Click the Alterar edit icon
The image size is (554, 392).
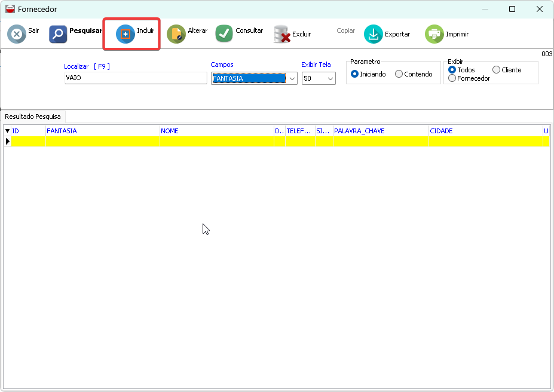pos(176,35)
